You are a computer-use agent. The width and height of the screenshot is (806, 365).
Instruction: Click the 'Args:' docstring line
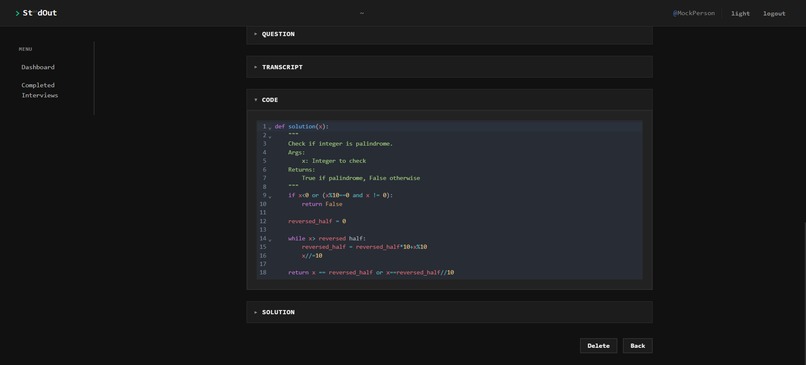296,153
